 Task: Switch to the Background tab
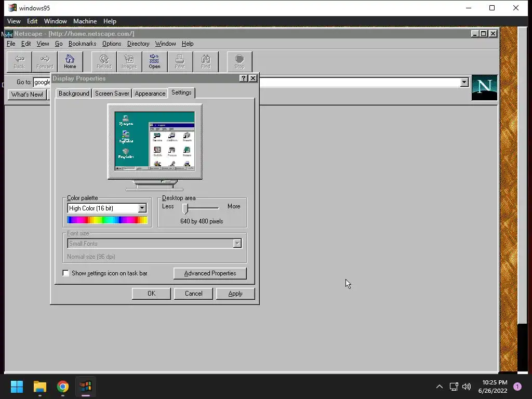[74, 94]
